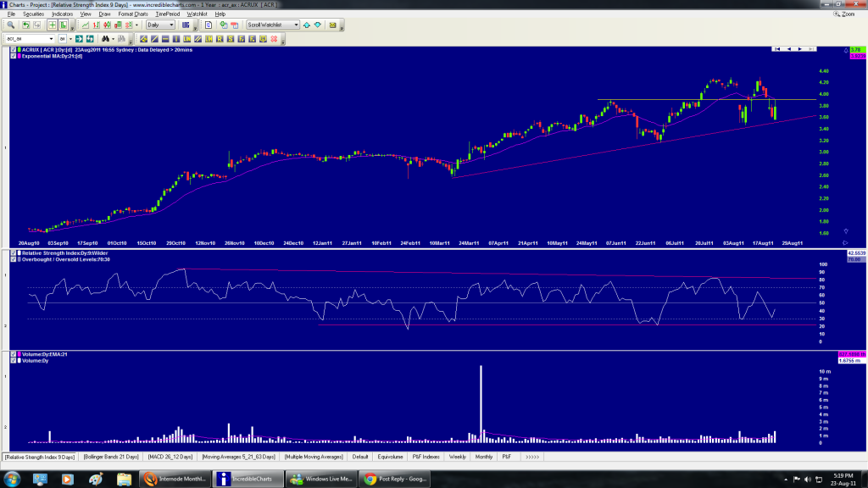Screen dimensions: 868x488
Task: Step chart back one period arrow
Action: (789, 49)
